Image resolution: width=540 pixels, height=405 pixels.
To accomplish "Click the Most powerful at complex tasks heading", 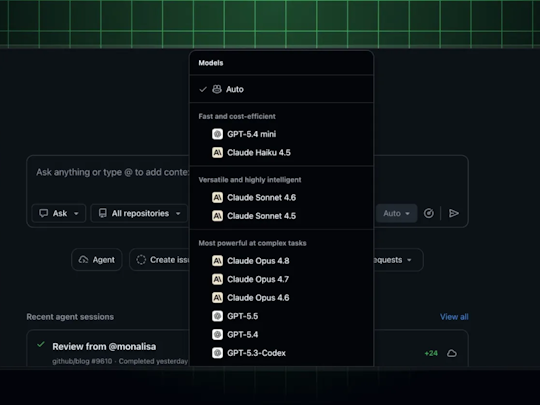I will click(252, 243).
